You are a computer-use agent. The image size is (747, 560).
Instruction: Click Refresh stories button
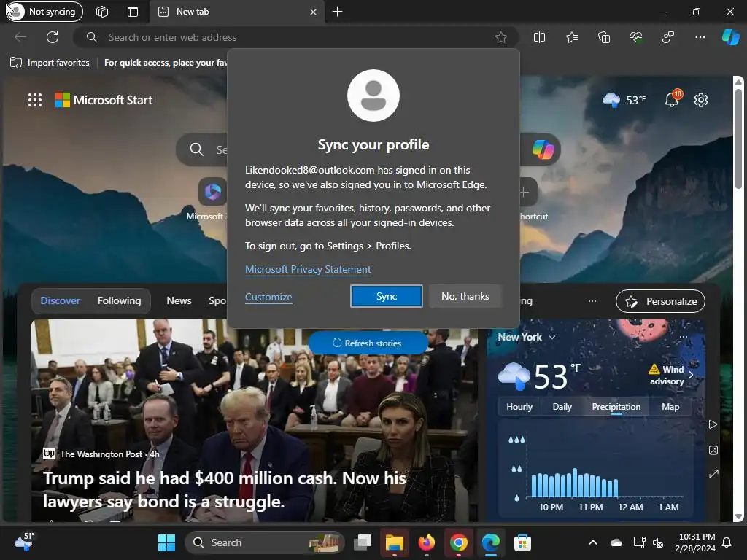pyautogui.click(x=368, y=343)
